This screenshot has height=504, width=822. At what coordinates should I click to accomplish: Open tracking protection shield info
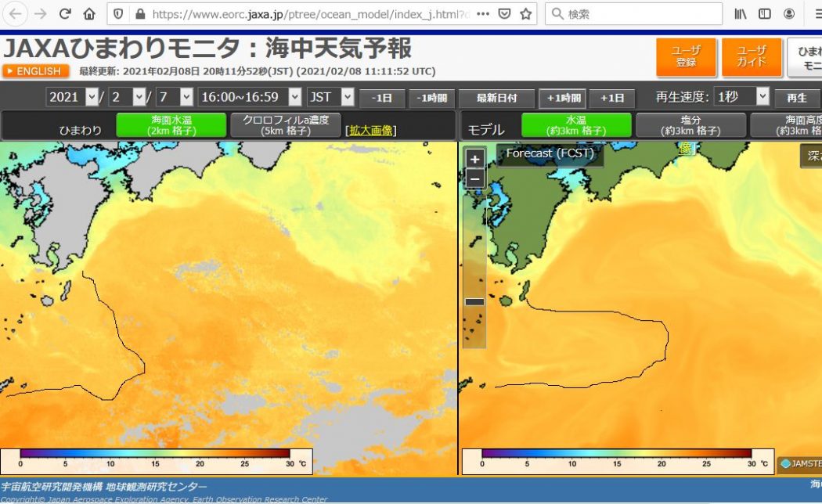(118, 14)
